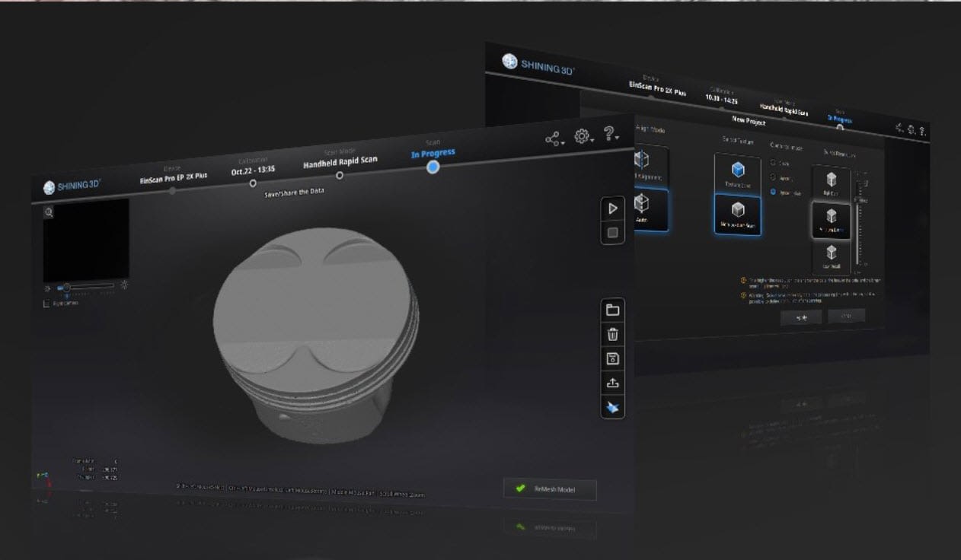The image size is (961, 560).
Task: Open the share dropdown in front window
Action: point(554,139)
